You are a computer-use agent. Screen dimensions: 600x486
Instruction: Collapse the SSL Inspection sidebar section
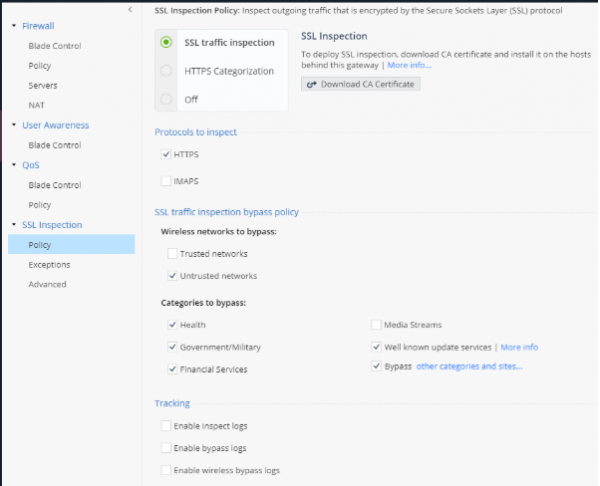pyautogui.click(x=13, y=225)
